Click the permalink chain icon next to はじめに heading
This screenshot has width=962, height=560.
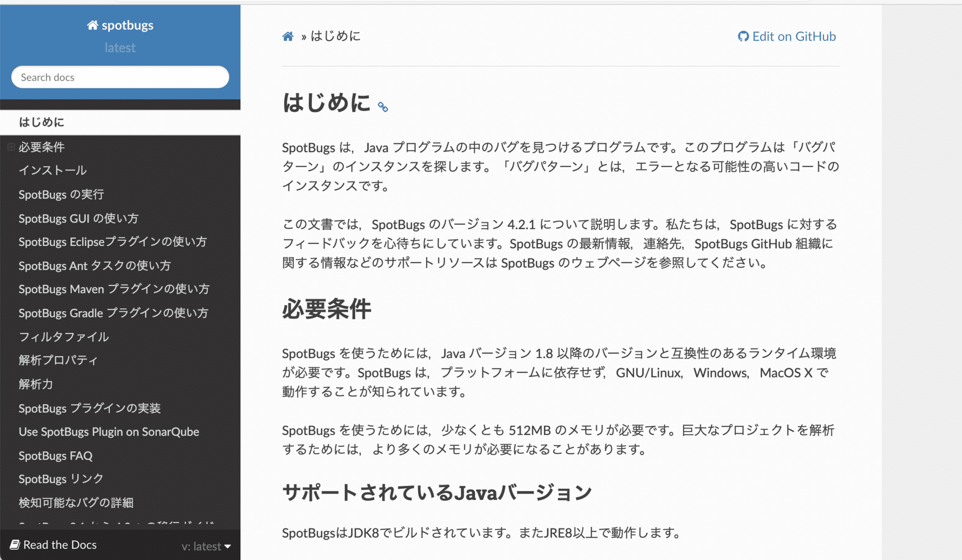[382, 107]
